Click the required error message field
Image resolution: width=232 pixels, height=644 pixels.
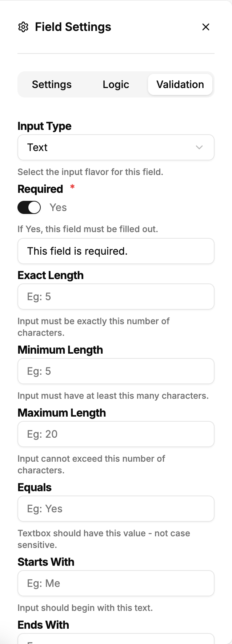click(116, 251)
